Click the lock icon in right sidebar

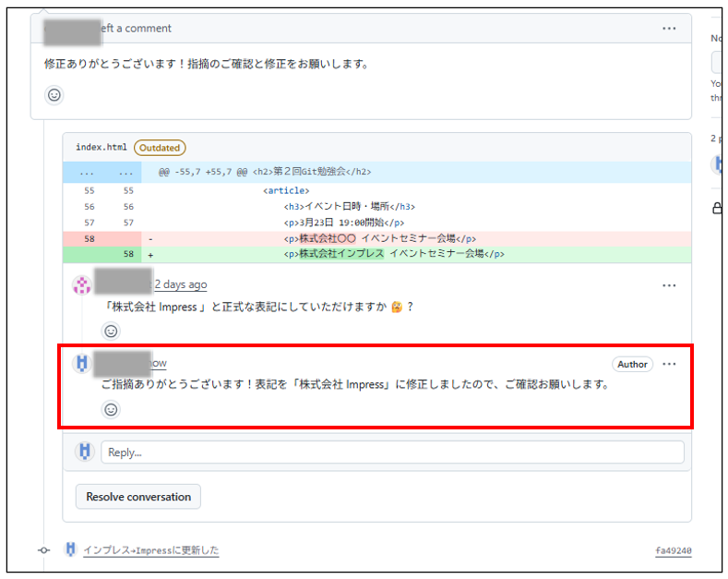tap(718, 208)
